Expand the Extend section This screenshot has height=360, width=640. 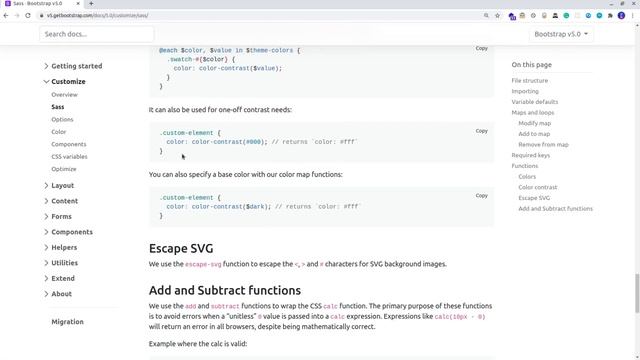[x=59, y=278]
